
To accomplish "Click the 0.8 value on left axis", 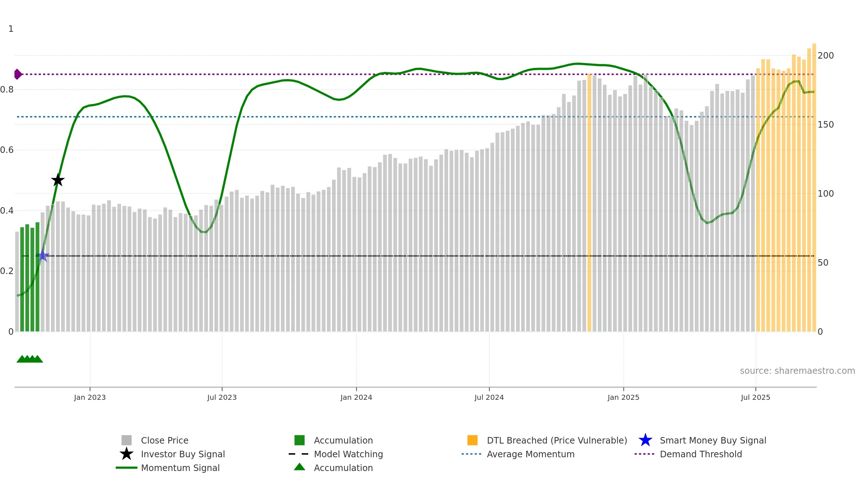I will click(7, 89).
